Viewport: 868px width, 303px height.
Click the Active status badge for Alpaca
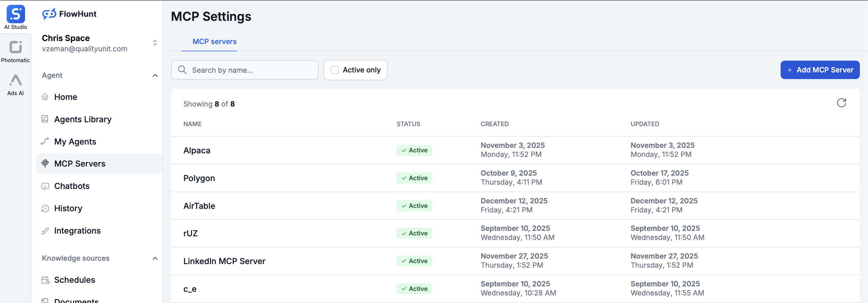click(414, 150)
